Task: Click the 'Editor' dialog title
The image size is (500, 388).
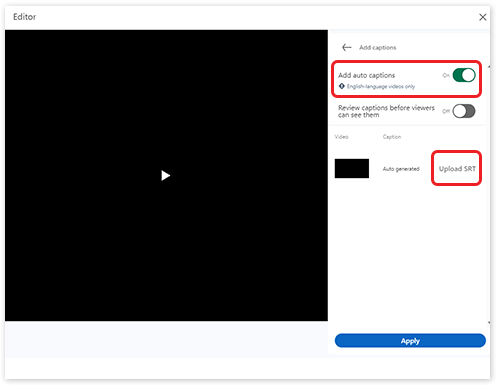Action: 24,17
